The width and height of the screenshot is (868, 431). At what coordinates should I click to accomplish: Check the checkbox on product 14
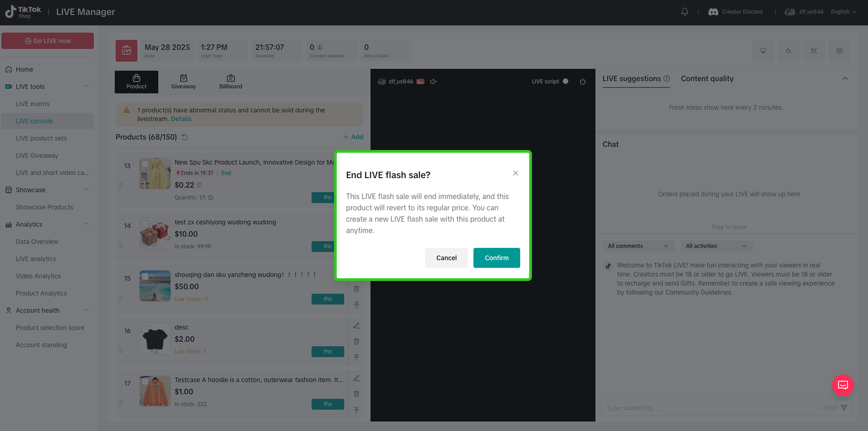(145, 224)
